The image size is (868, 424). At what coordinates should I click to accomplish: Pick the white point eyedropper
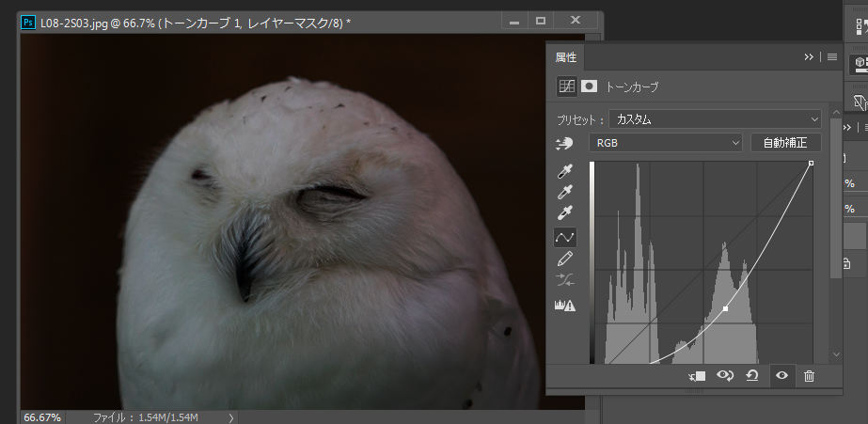coord(565,214)
